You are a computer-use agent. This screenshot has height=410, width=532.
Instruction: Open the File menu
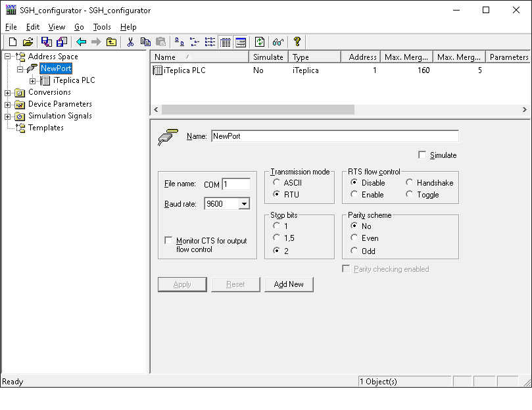click(11, 27)
